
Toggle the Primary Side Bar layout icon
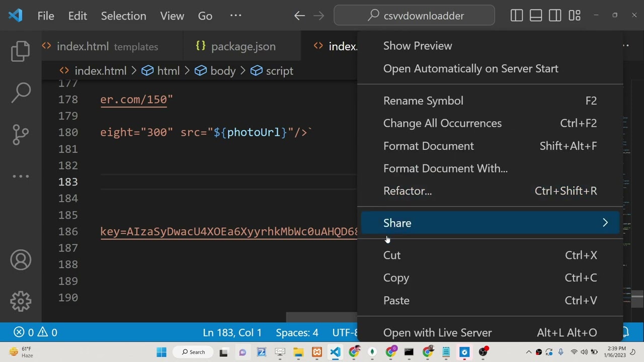[x=517, y=16]
